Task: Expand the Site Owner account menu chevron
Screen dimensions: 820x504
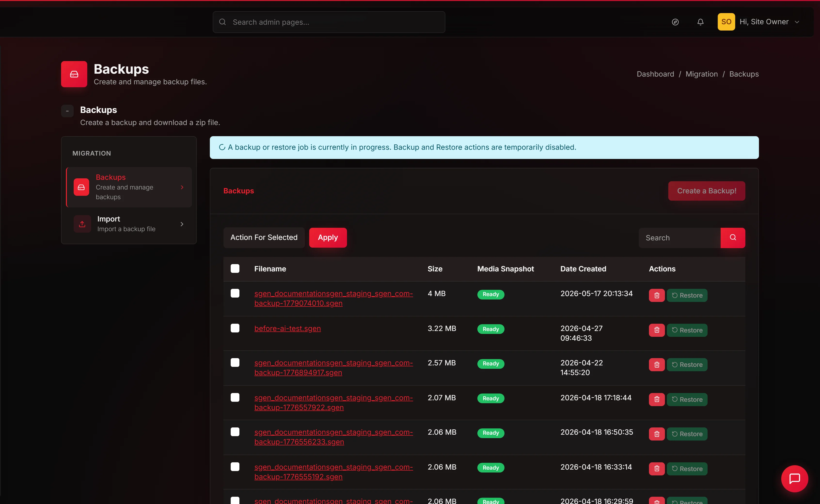Action: click(797, 22)
